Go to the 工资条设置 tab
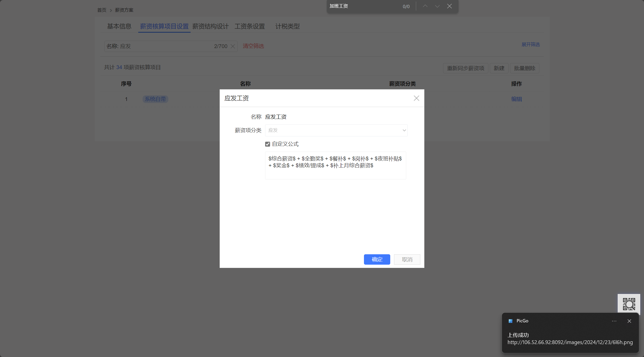 click(249, 26)
